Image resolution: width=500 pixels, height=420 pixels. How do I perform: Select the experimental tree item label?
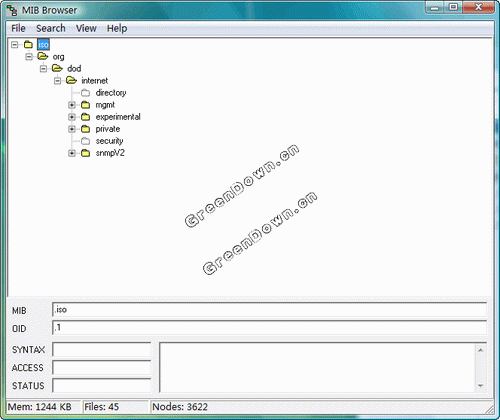pos(118,117)
